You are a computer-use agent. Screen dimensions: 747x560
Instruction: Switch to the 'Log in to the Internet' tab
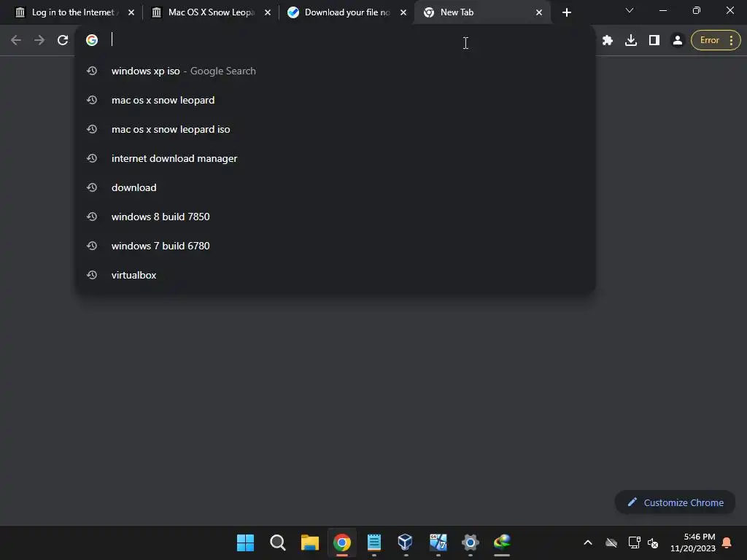73,12
